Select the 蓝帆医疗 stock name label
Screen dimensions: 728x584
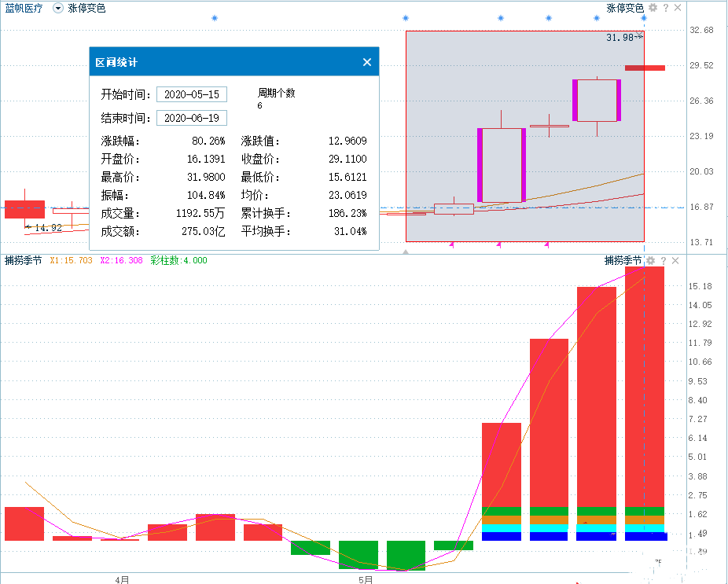point(24,9)
